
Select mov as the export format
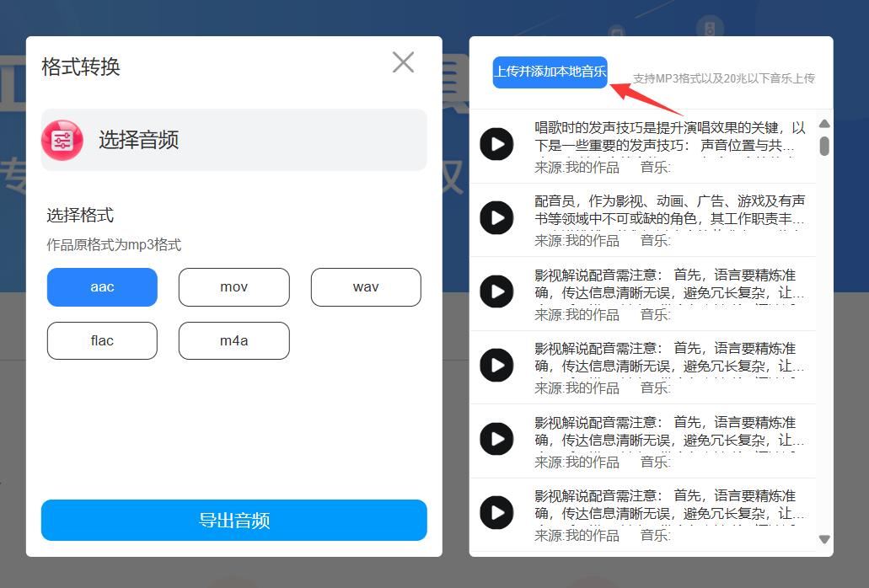[x=233, y=286]
